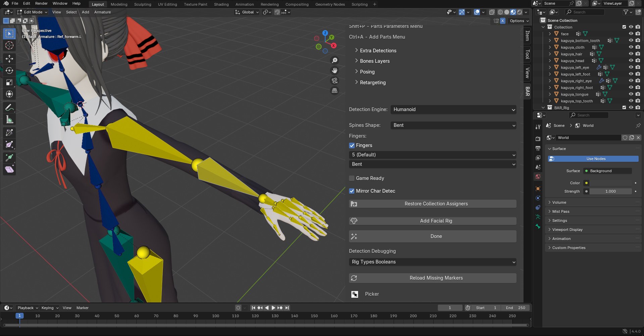Open the Detection Engine dropdown set to Humanoid
This screenshot has width=644, height=336.
click(453, 109)
